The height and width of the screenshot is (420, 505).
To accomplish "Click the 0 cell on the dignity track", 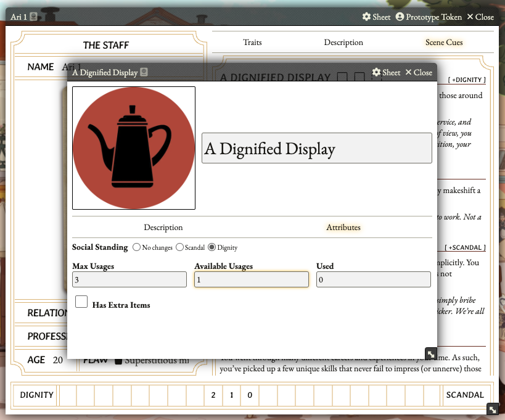I will [x=250, y=395].
